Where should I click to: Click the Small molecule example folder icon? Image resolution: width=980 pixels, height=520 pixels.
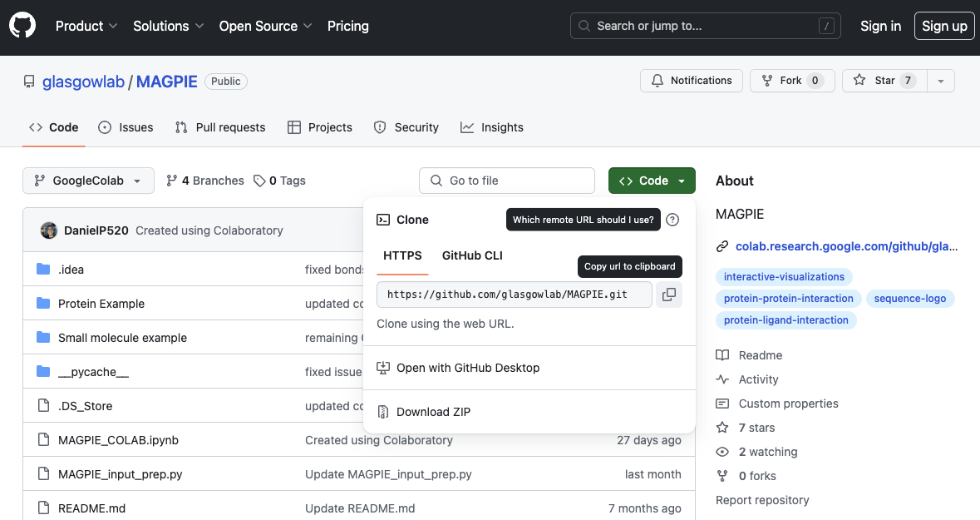[x=43, y=337]
